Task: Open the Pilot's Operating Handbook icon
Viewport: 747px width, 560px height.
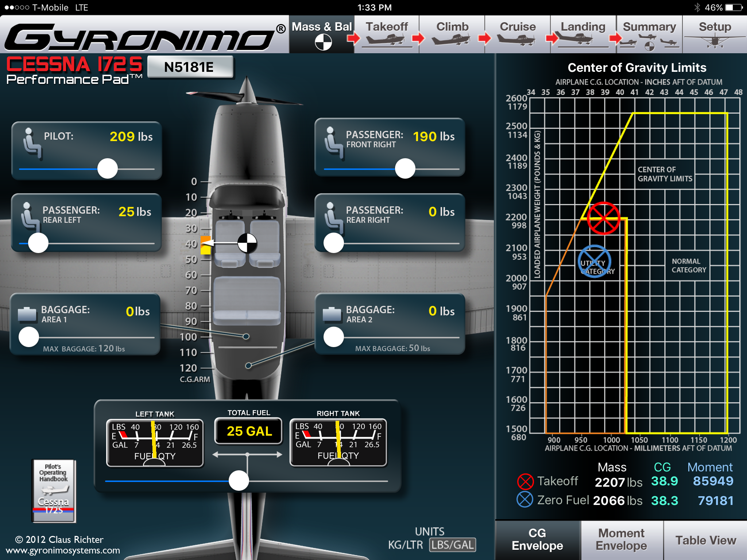Action: point(54,490)
